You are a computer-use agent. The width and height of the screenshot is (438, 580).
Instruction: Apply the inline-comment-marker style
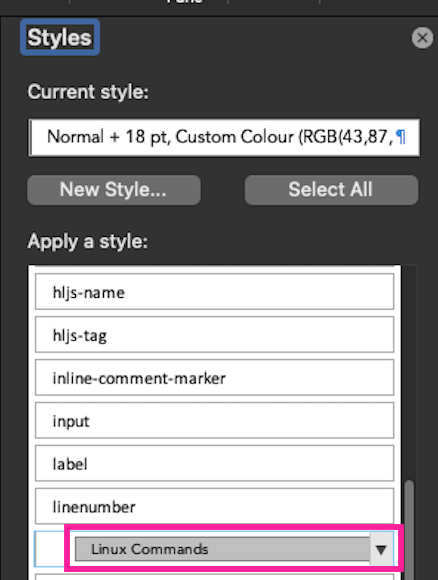pos(215,377)
